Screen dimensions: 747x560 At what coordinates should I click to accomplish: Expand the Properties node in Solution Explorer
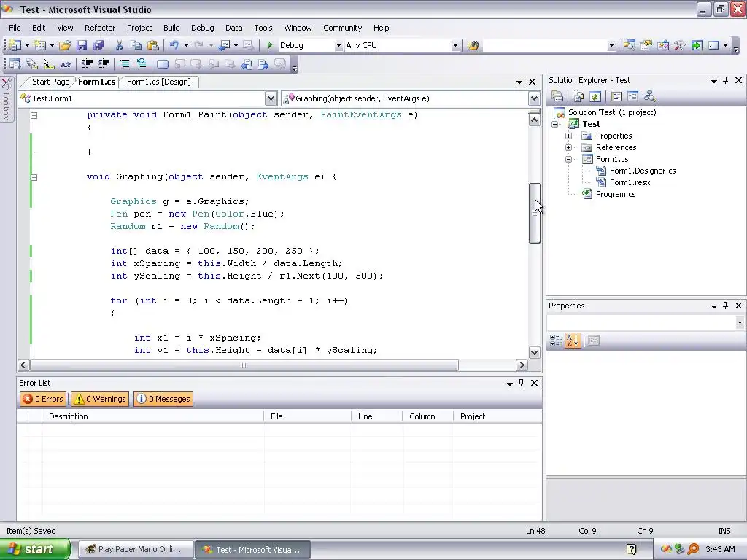pos(568,136)
